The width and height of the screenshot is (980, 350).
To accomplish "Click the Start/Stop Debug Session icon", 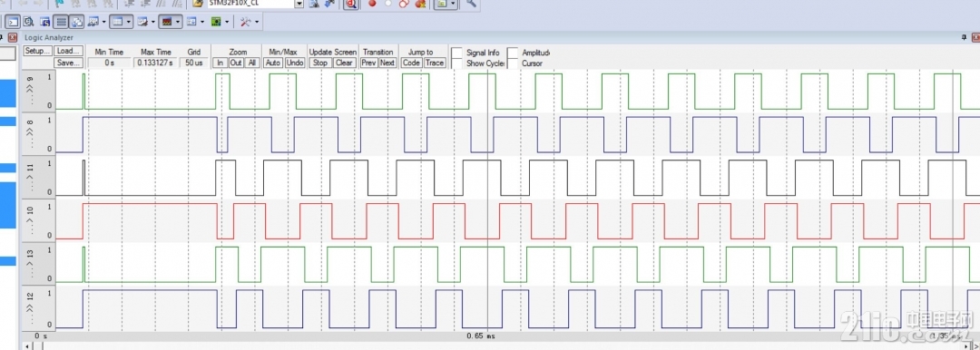I will tap(351, 4).
